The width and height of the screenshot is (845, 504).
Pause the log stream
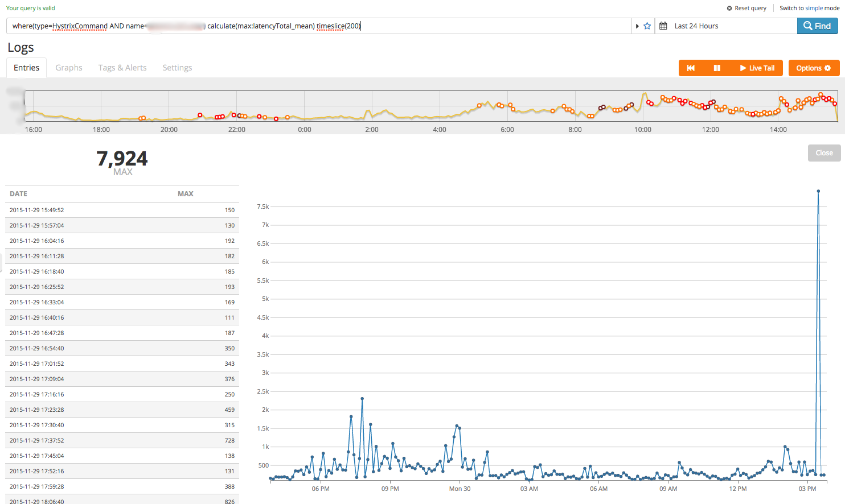717,68
